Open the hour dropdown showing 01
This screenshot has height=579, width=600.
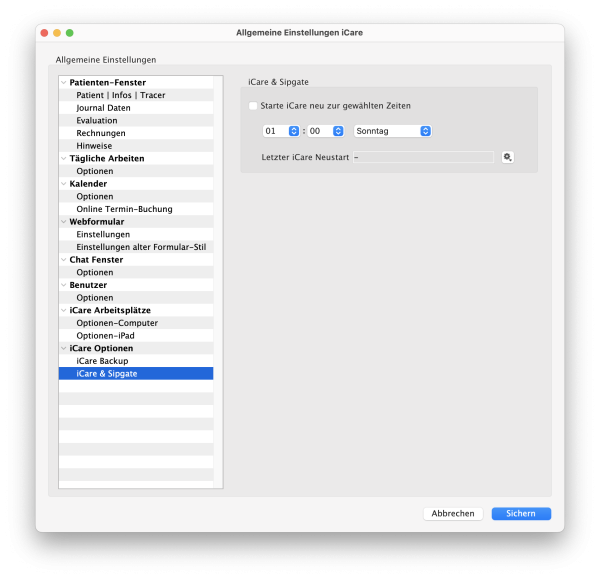tap(281, 131)
